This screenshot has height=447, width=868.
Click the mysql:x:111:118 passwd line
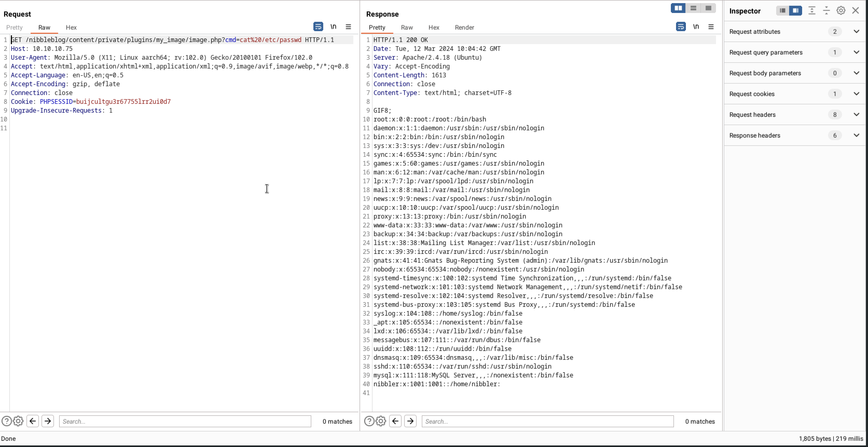[473, 375]
